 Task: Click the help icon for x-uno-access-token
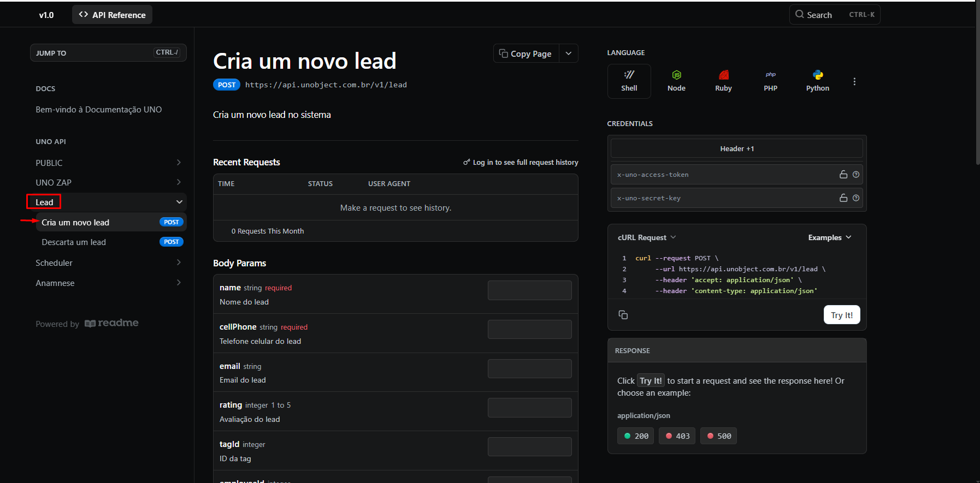tap(856, 175)
